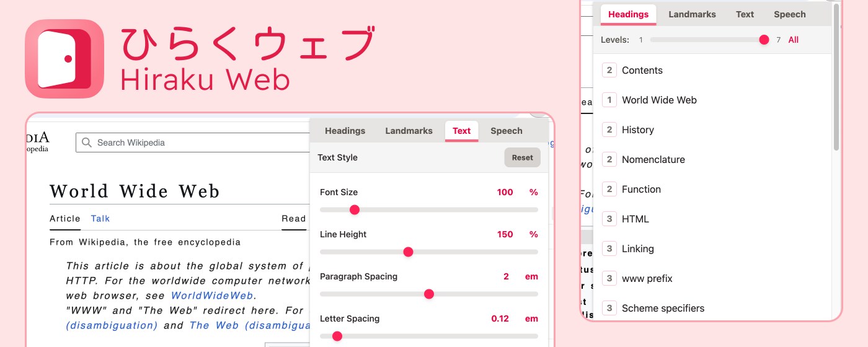Viewport: 868px width, 347px height.
Task: Click the Font Size value 100
Action: (505, 192)
